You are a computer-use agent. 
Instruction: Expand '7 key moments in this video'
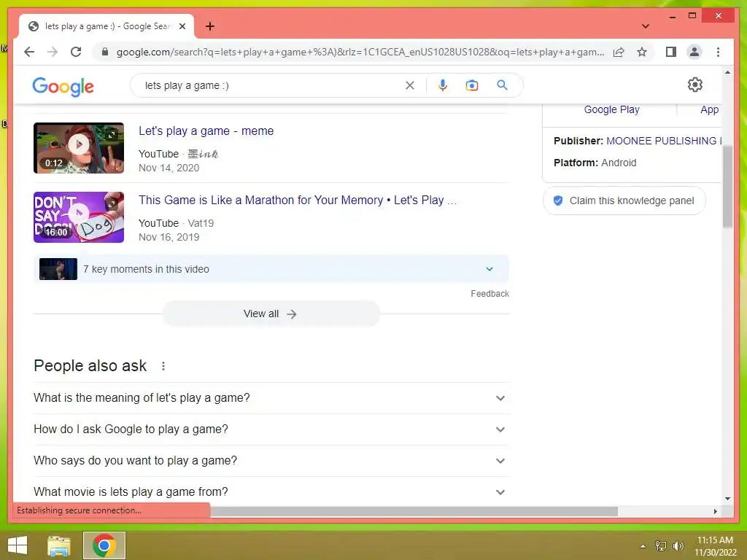coord(271,269)
